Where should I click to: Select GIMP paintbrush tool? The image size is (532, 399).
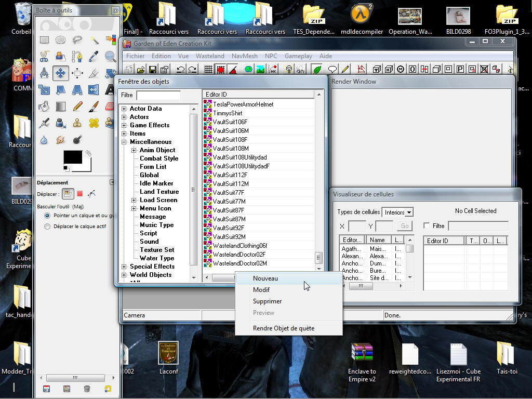(94, 106)
